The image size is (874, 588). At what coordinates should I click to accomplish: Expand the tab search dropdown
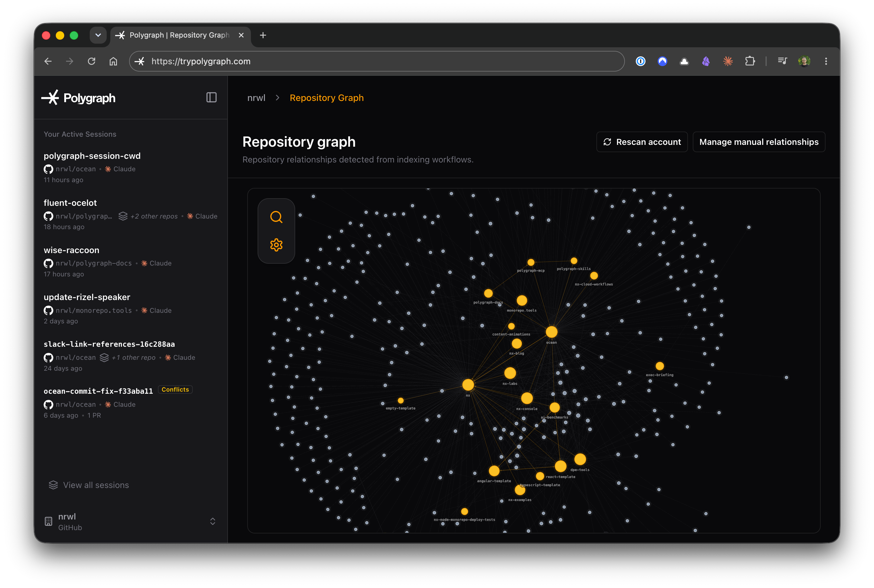(x=98, y=35)
